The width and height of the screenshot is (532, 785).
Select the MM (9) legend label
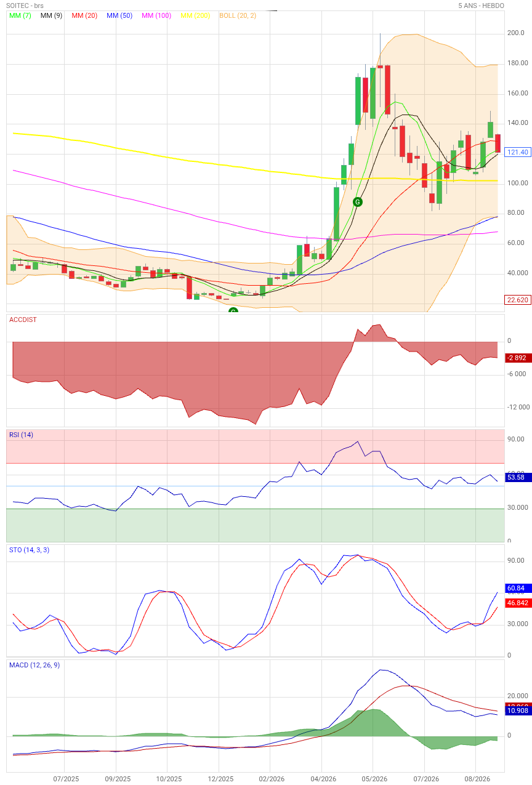tap(51, 15)
